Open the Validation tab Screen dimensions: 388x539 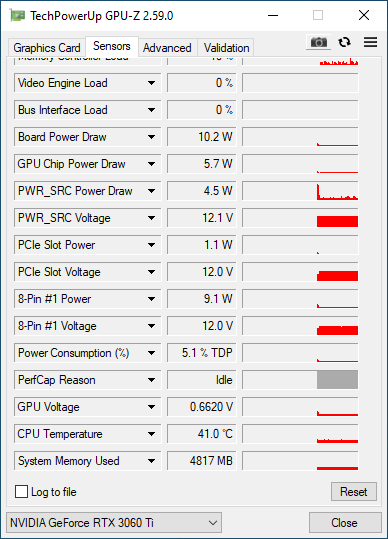coord(226,47)
